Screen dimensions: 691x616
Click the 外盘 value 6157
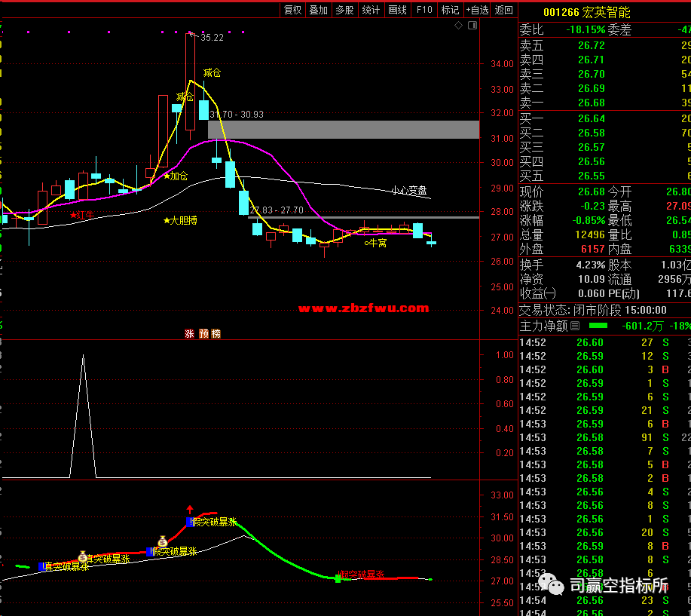point(593,249)
